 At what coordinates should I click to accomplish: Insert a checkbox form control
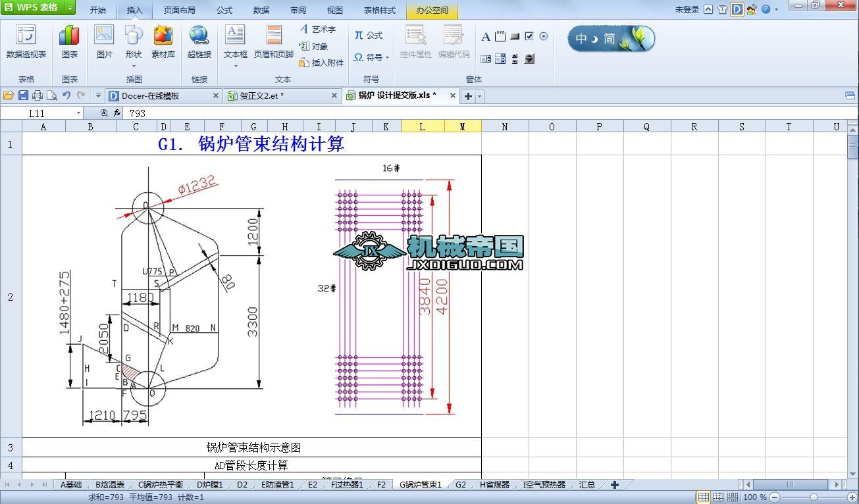[529, 36]
